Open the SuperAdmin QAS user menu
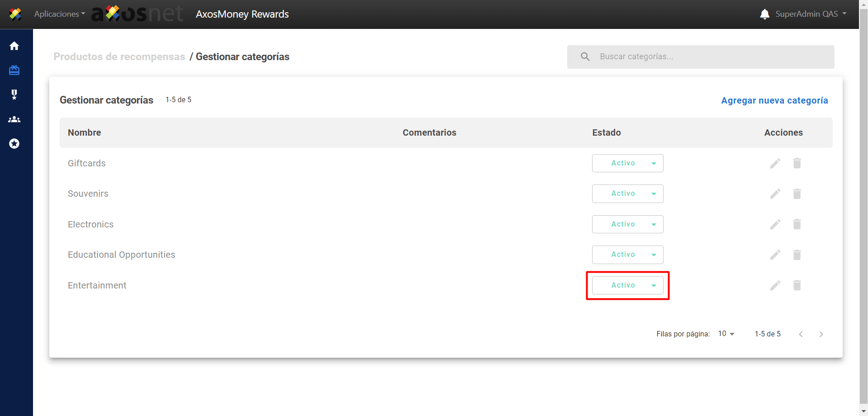This screenshot has width=868, height=416. click(x=811, y=14)
